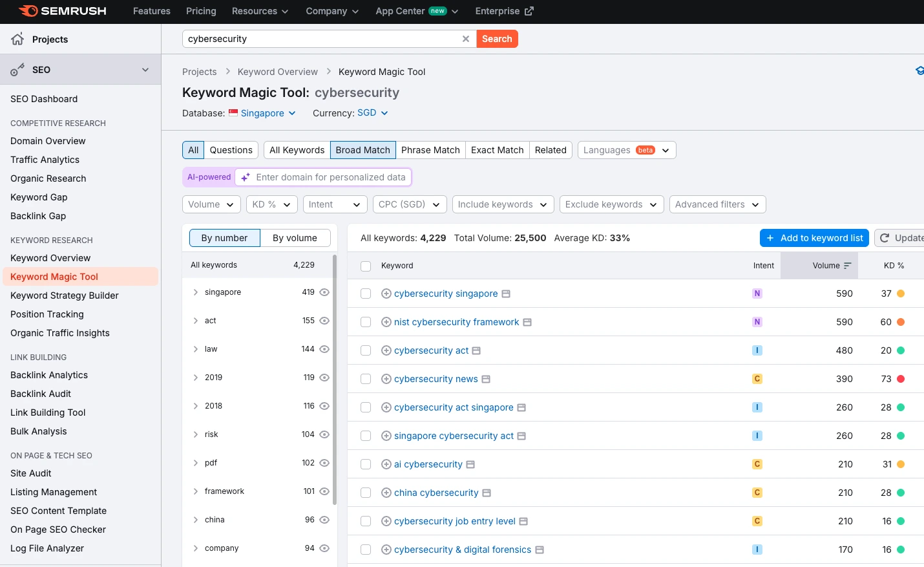Open SERP icon for cybersecurity news
Image resolution: width=924 pixels, height=567 pixels.
click(x=486, y=379)
